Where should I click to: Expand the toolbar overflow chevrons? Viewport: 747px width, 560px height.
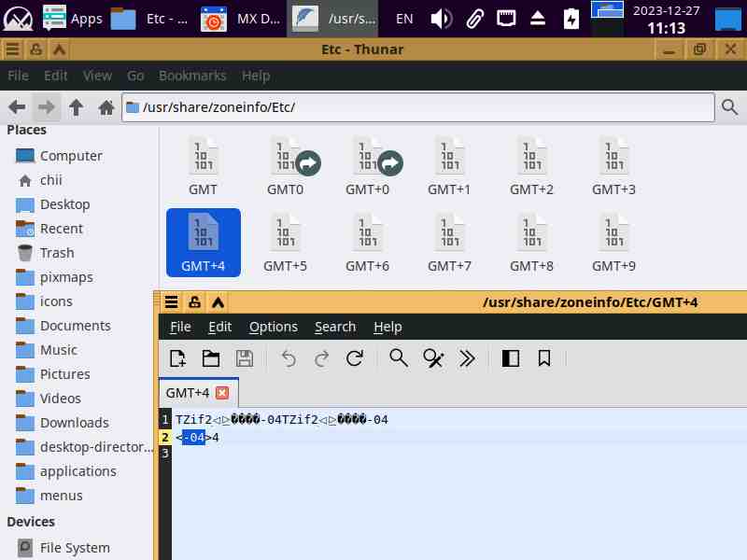click(467, 358)
